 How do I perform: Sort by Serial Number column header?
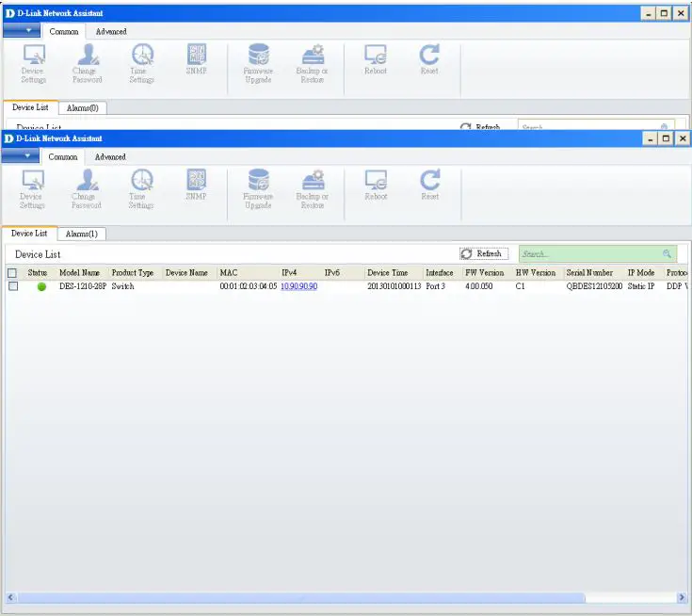coord(589,273)
